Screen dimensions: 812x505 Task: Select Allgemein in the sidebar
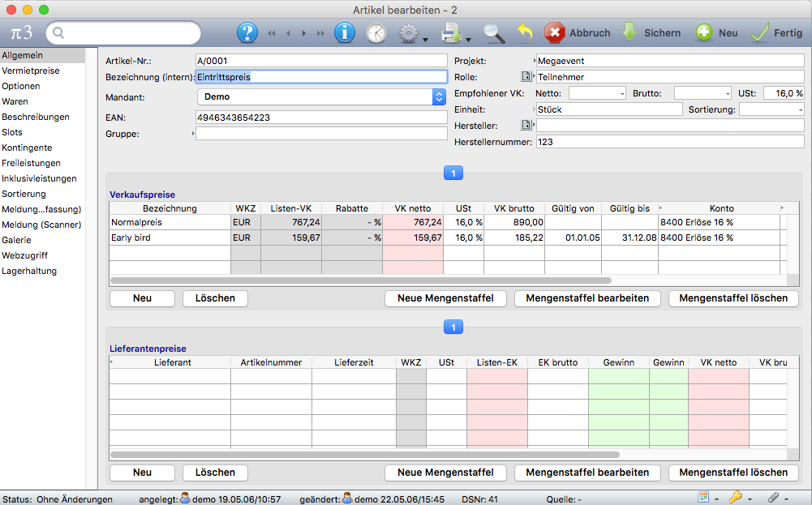click(x=42, y=55)
